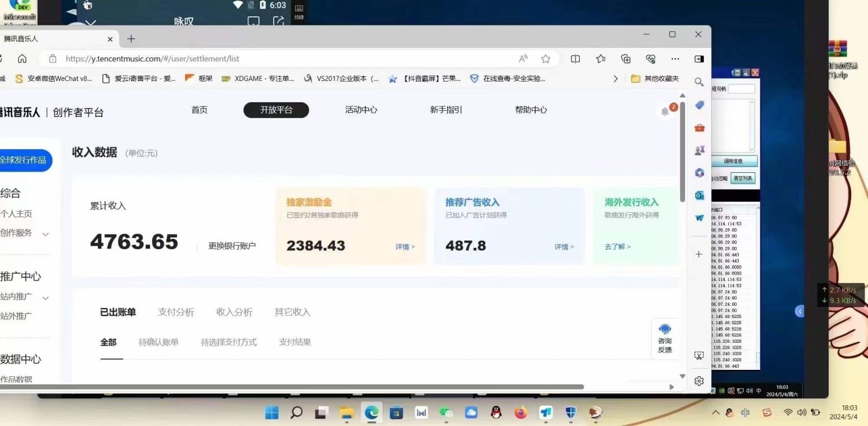Open 详情 link under 独家激励金

405,247
